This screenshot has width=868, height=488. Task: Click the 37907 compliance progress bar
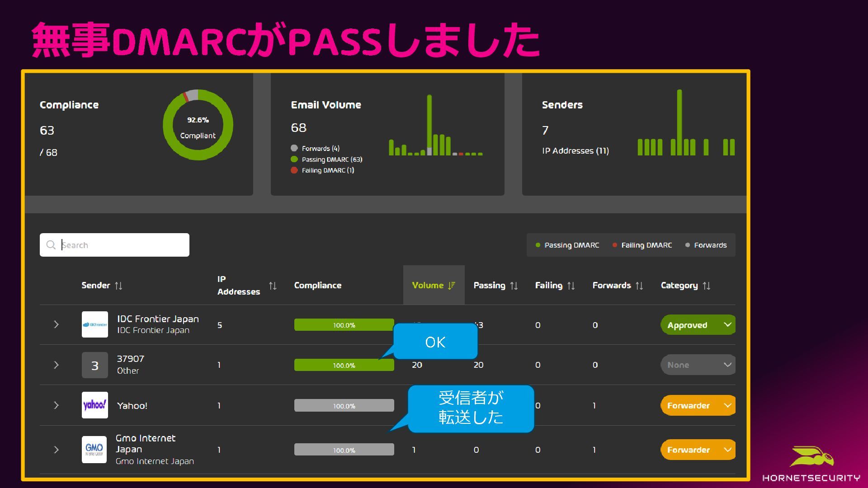click(x=344, y=365)
